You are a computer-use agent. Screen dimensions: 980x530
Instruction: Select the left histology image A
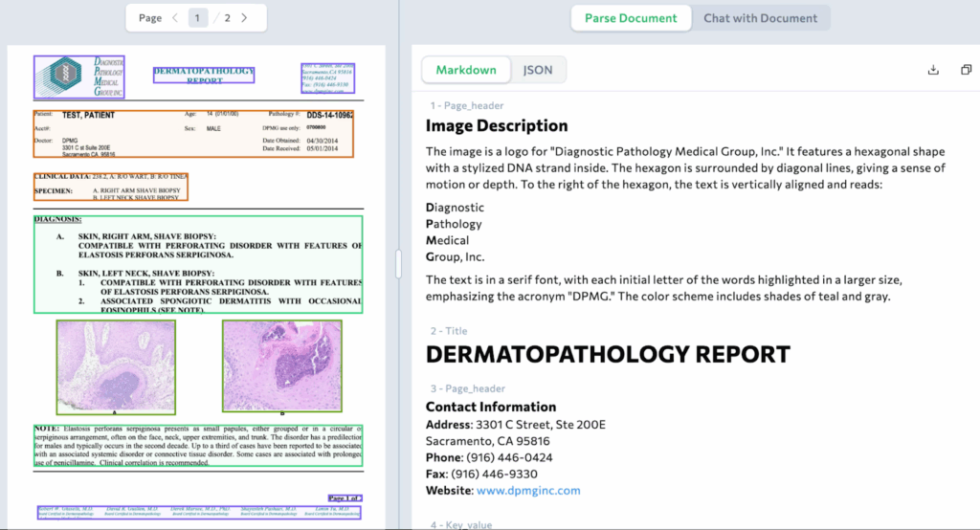[x=116, y=367]
